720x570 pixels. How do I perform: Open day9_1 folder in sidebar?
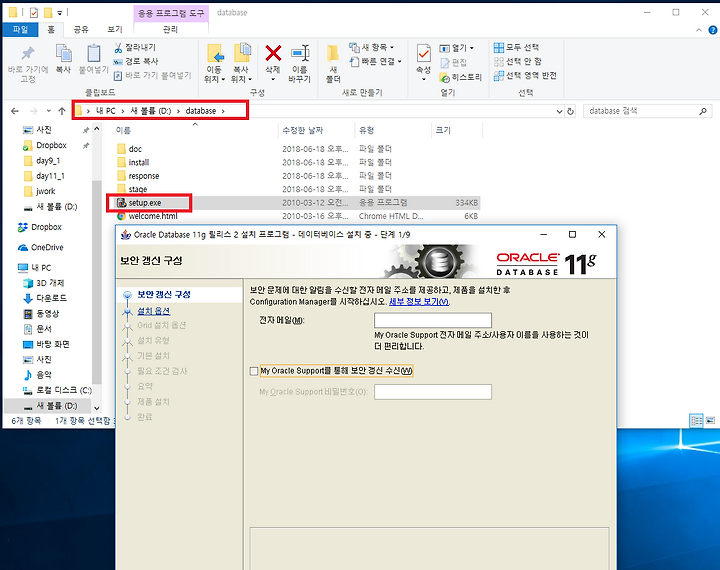point(48,161)
